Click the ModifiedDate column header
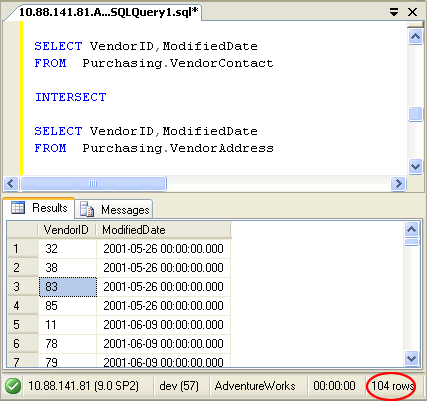 [x=164, y=230]
